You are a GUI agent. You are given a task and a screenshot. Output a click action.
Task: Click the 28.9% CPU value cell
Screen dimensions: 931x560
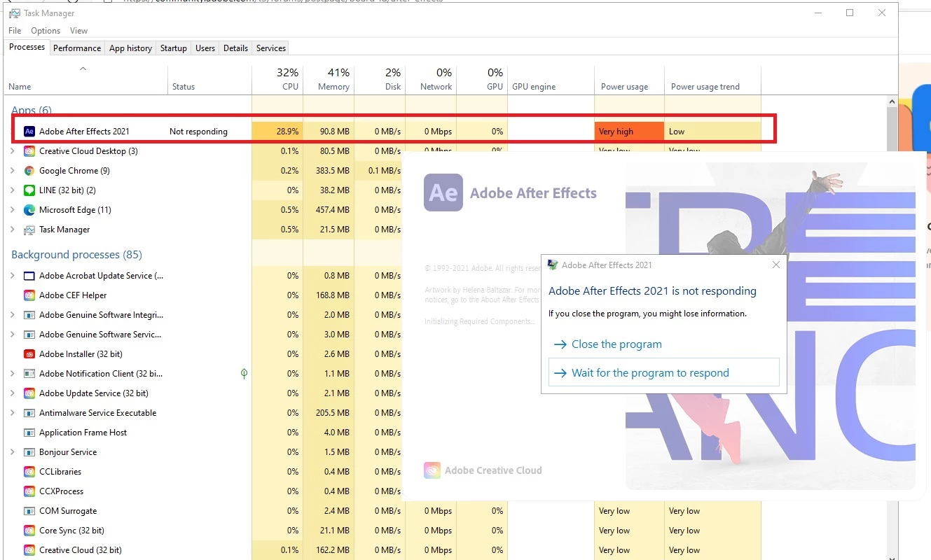277,132
